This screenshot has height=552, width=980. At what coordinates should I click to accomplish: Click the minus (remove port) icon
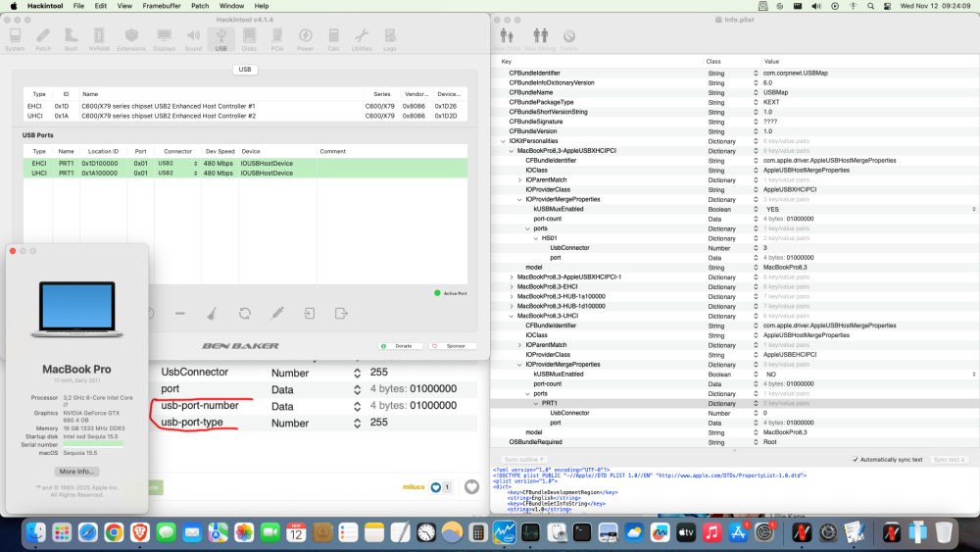[x=180, y=313]
